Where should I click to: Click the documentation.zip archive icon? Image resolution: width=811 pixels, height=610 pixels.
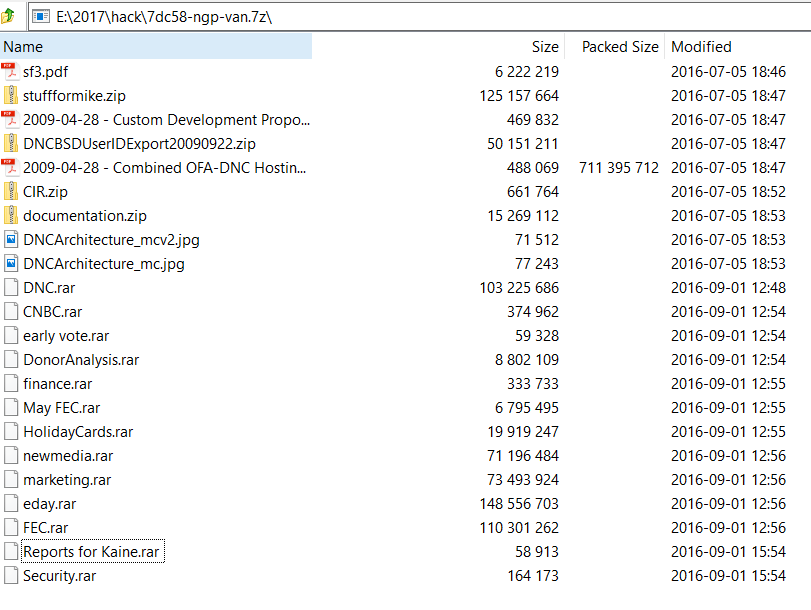(10, 216)
